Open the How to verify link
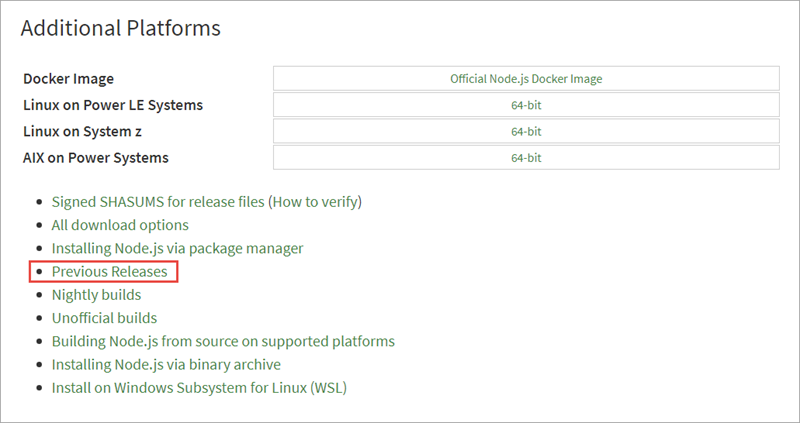This screenshot has height=423, width=800. click(315, 202)
